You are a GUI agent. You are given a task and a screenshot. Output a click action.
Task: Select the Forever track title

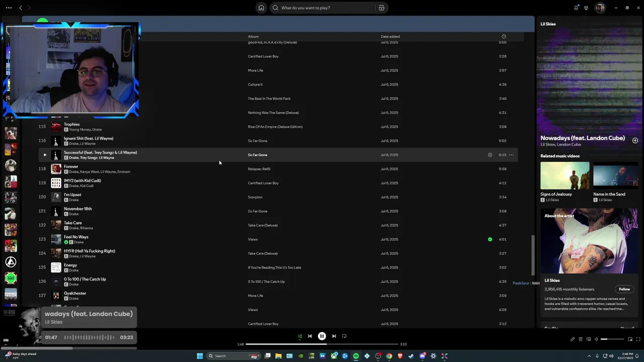(71, 166)
